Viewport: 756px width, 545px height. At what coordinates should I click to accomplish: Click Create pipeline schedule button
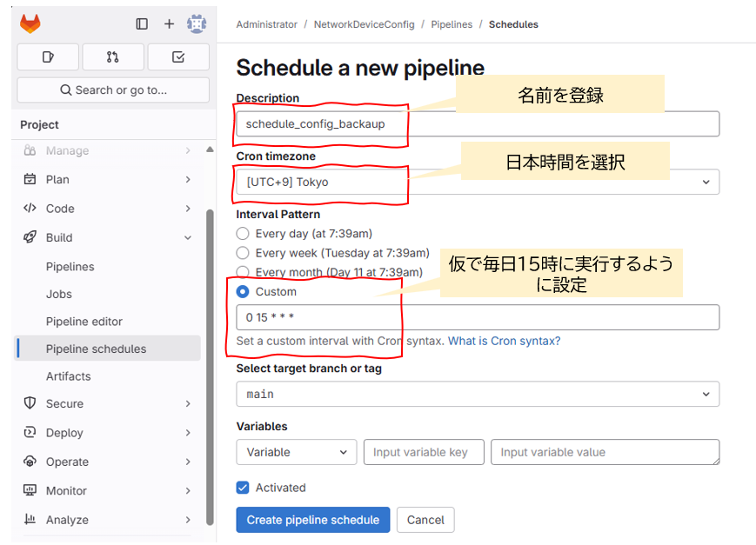[x=313, y=520]
